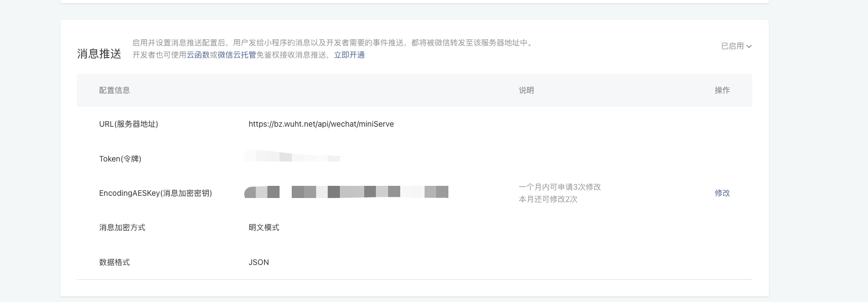
Task: Open the 云函数 link
Action: click(198, 55)
